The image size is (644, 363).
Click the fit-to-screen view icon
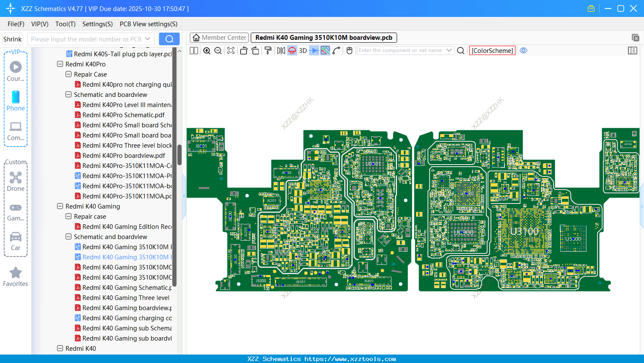pyautogui.click(x=231, y=51)
